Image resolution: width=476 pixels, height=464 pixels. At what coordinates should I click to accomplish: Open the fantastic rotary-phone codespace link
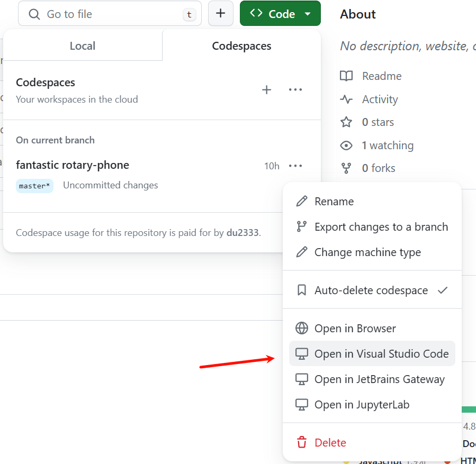73,165
